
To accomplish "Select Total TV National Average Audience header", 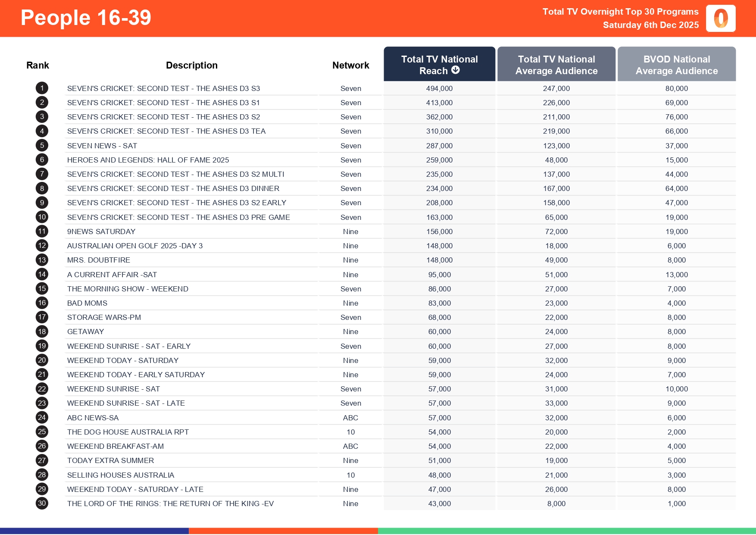I will (x=556, y=65).
